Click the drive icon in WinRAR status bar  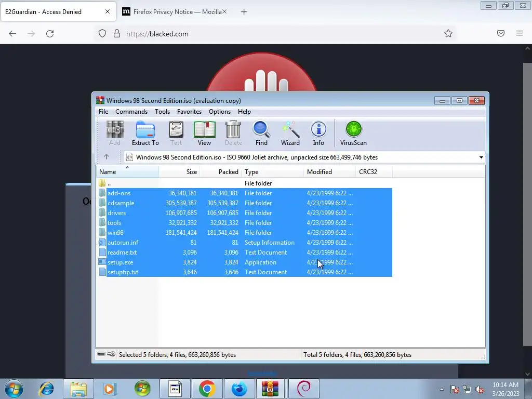(101, 354)
